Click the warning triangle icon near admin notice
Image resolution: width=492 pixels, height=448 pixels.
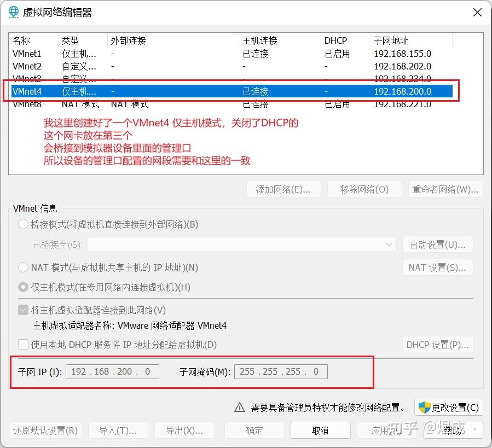(239, 407)
